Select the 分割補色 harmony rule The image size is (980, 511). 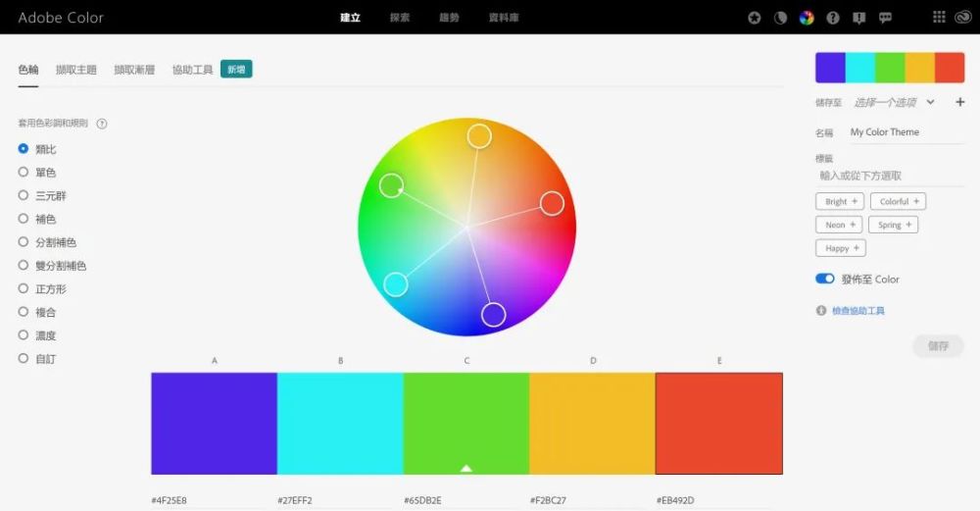(24, 241)
